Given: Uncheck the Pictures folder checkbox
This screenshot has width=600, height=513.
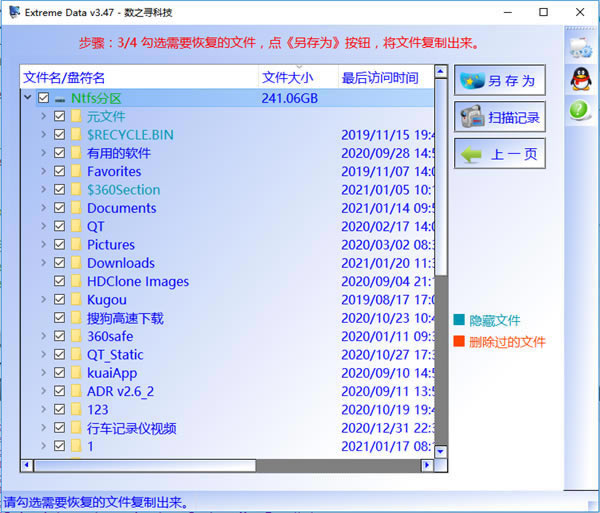Looking at the screenshot, I should click(x=59, y=245).
